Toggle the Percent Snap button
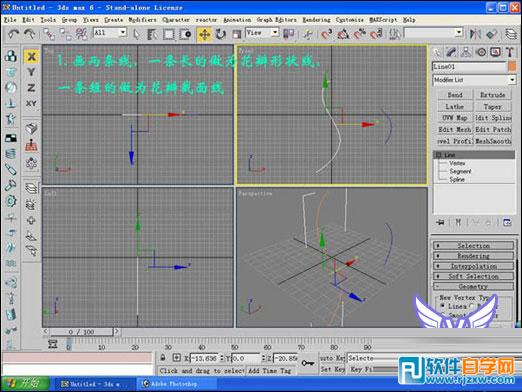Screen dimensions: 522x392 (x=359, y=34)
